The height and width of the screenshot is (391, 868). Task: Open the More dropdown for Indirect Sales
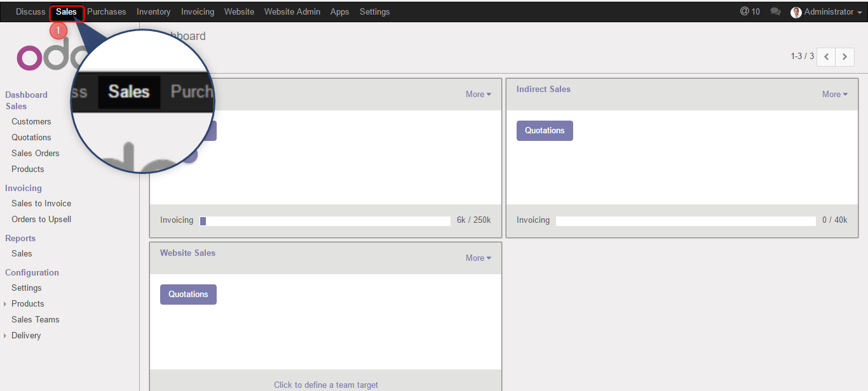[834, 95]
